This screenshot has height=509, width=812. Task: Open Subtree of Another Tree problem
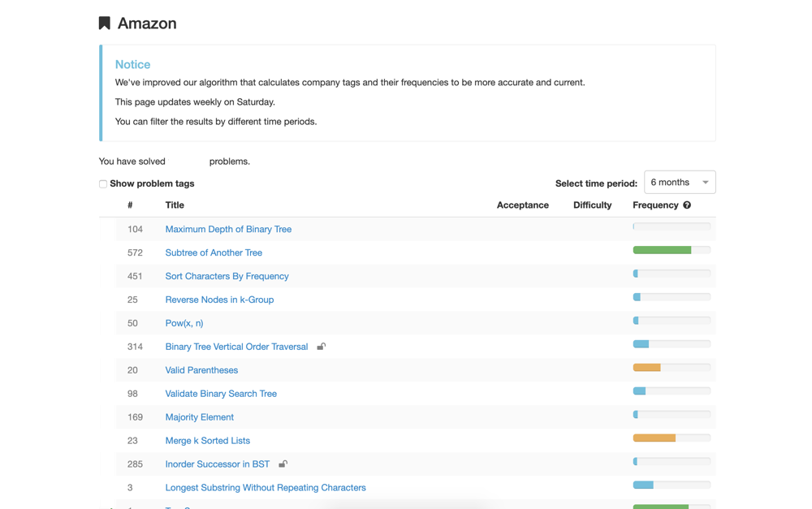pos(214,252)
